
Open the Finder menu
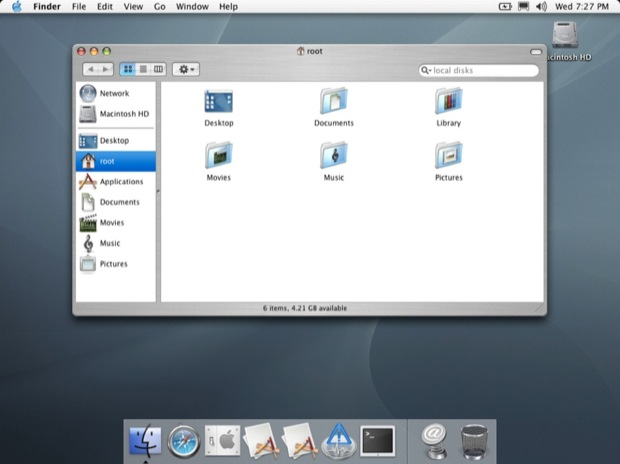(47, 7)
